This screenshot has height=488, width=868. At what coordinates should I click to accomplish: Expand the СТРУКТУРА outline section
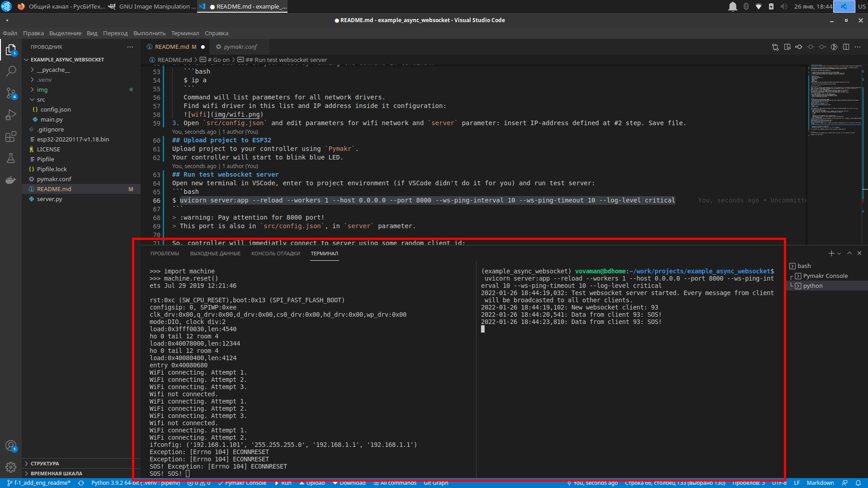point(45,464)
